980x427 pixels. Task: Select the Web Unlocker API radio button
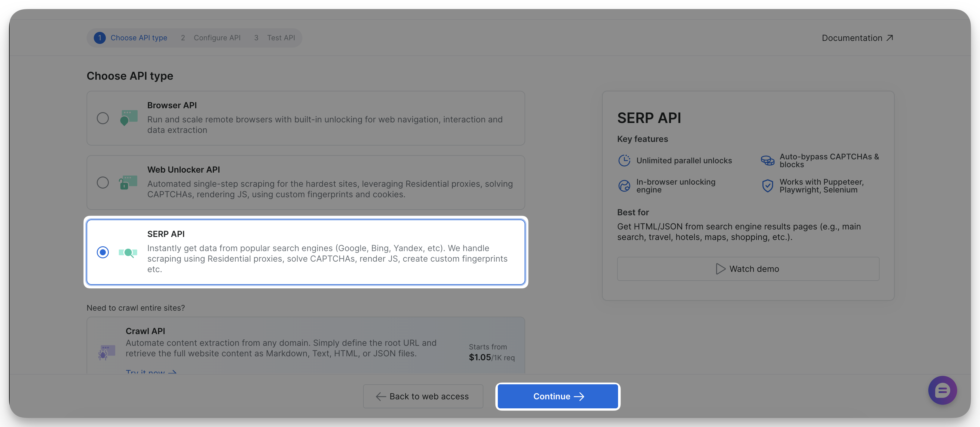[x=103, y=183]
